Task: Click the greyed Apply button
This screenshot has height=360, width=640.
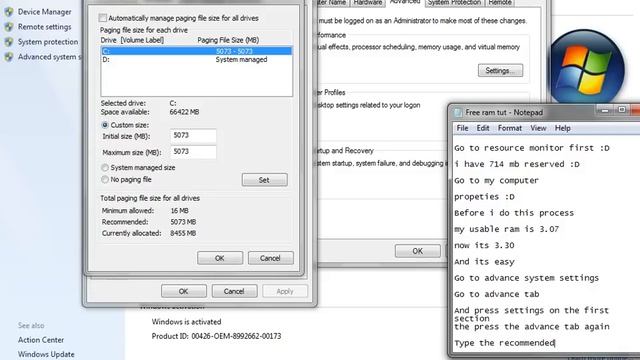Action: point(285,291)
